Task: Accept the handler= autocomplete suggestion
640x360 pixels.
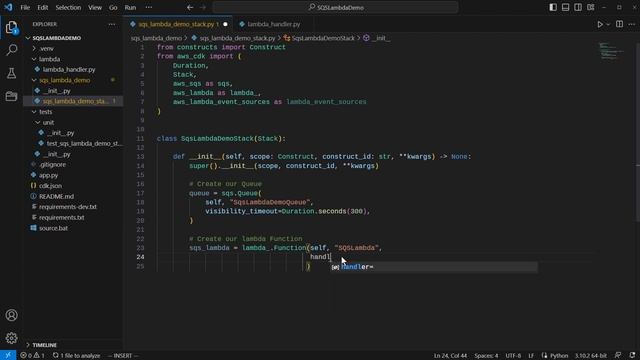Action: point(434,267)
